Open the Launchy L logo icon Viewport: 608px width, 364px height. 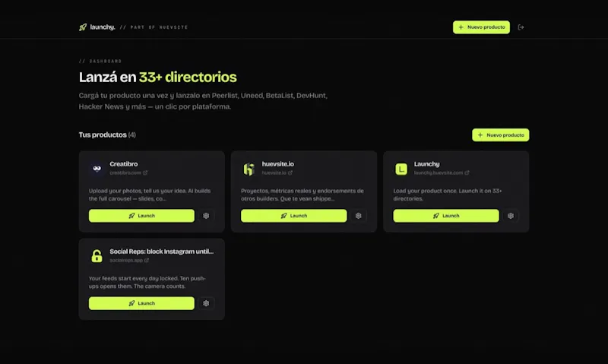pyautogui.click(x=401, y=169)
